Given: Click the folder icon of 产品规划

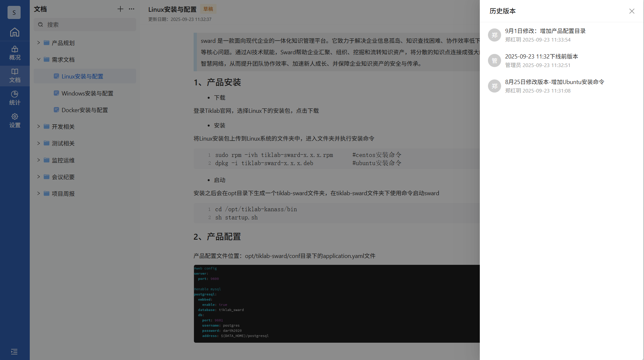Looking at the screenshot, I should [46, 43].
